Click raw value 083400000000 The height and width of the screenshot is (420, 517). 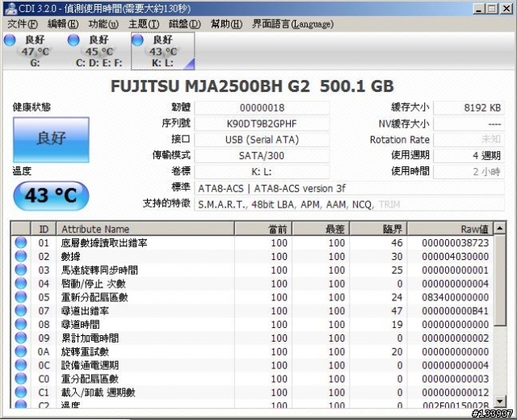pos(455,297)
